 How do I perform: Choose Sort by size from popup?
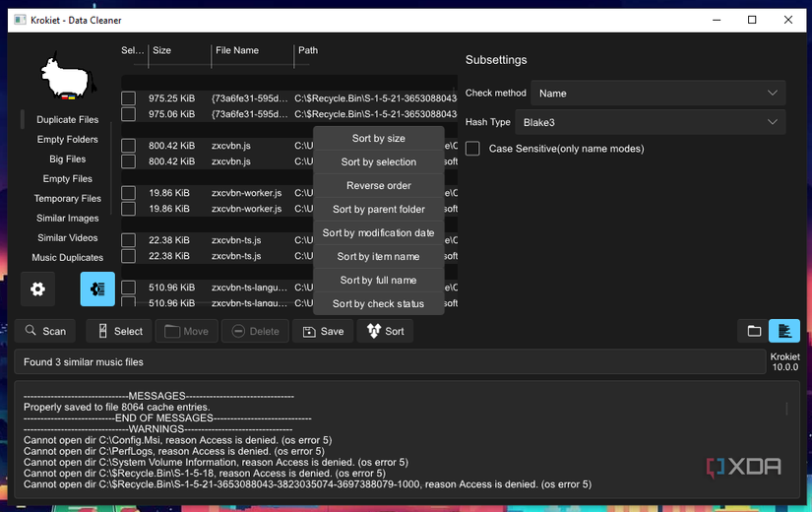379,139
